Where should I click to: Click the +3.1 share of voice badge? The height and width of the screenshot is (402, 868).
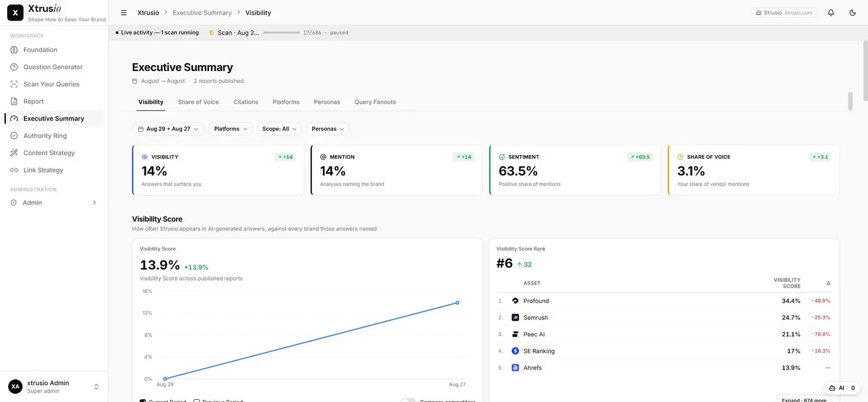click(820, 157)
